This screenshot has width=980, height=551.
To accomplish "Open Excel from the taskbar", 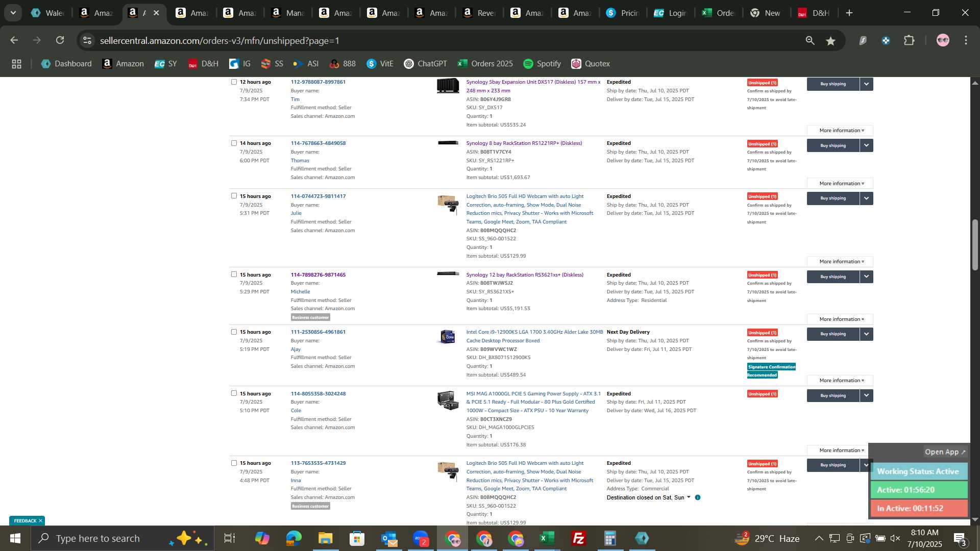I will click(547, 538).
